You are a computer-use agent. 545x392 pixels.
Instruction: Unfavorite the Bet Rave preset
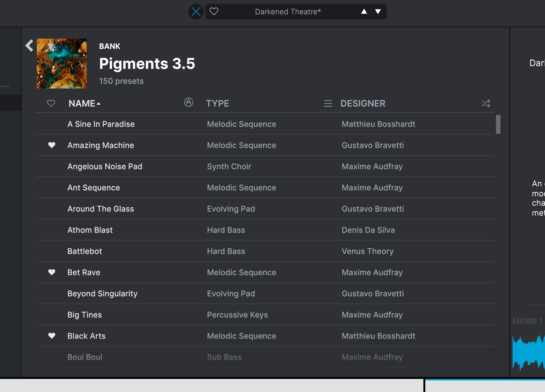click(52, 272)
